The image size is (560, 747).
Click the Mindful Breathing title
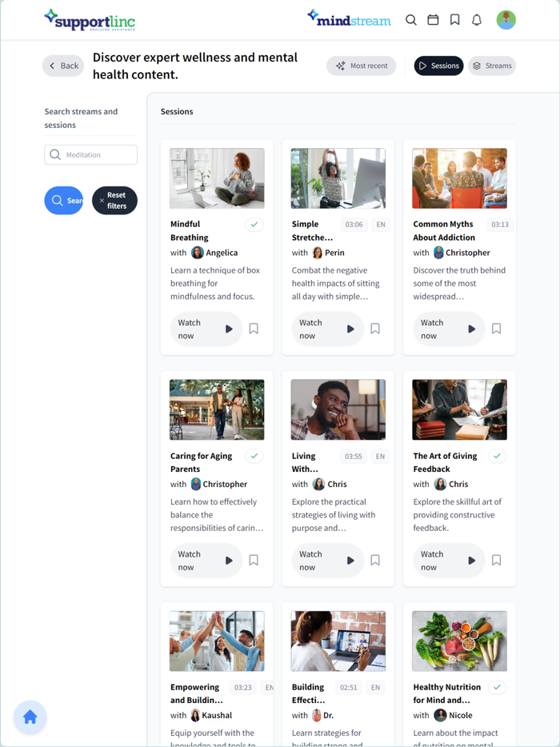[190, 230]
